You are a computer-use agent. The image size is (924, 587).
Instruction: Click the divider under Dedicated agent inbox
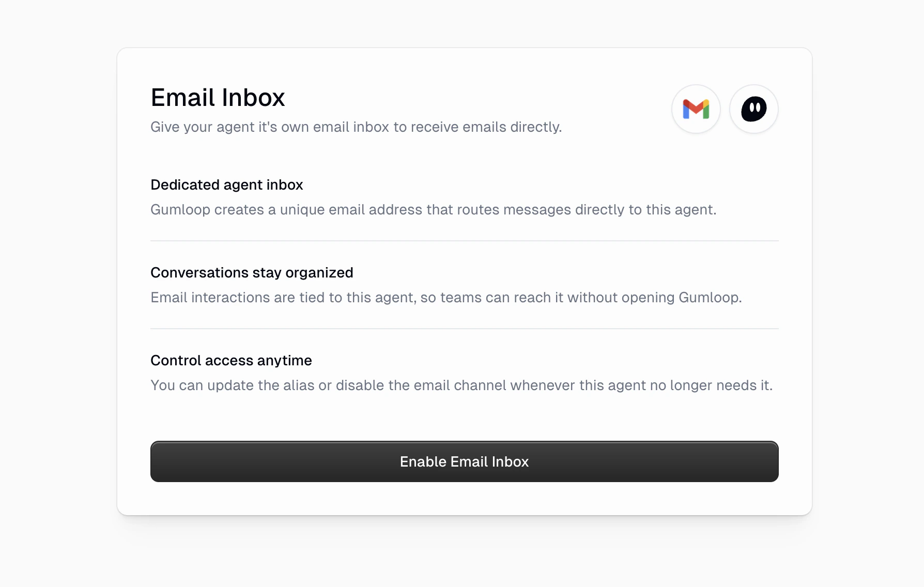(x=464, y=240)
